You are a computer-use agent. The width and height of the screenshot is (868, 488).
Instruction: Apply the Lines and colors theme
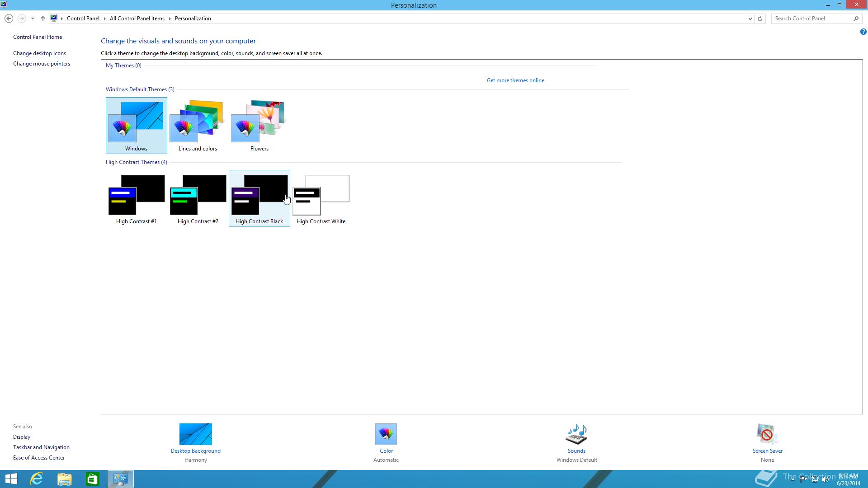click(x=198, y=126)
